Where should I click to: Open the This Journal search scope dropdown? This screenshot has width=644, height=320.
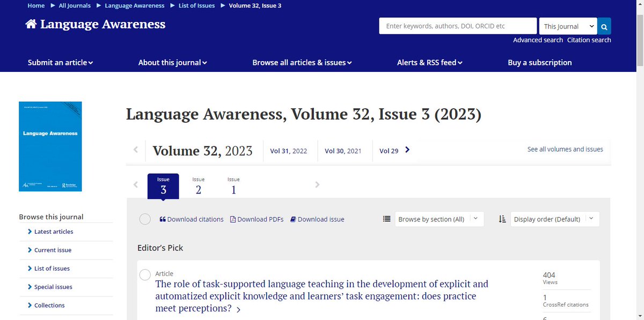568,26
